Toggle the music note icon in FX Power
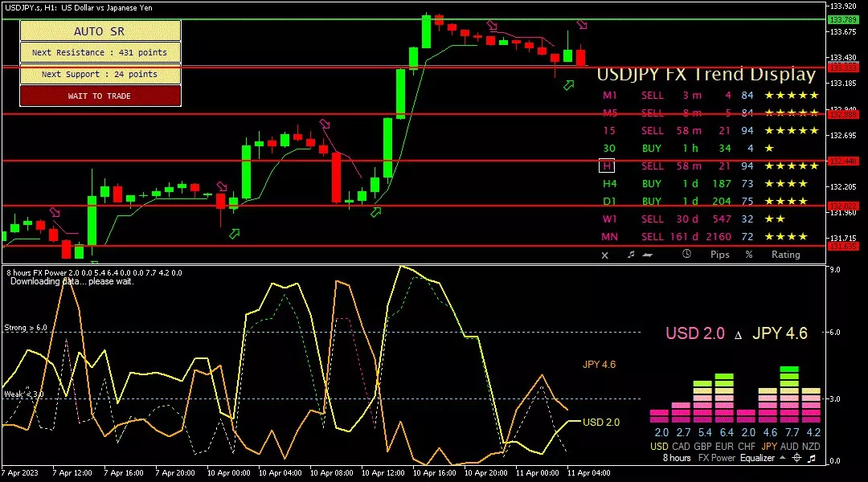 point(812,458)
